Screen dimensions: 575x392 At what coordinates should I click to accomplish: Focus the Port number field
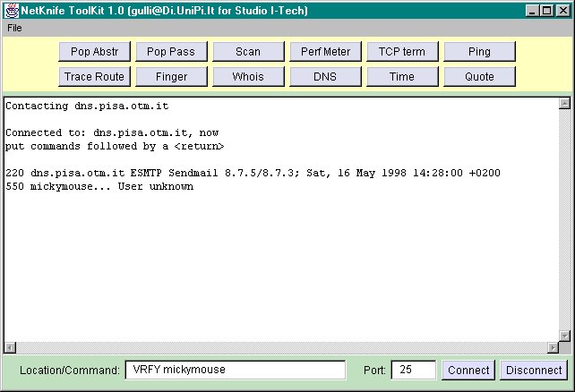point(414,370)
